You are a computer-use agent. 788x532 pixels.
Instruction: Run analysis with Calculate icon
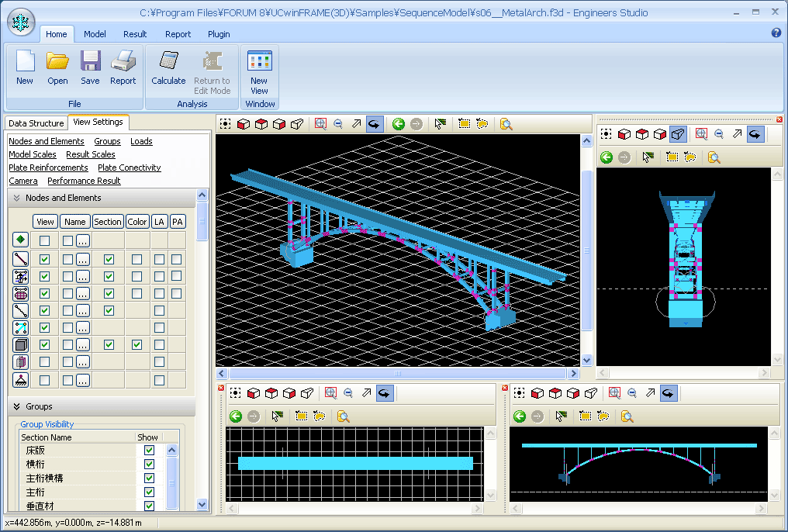tap(168, 60)
